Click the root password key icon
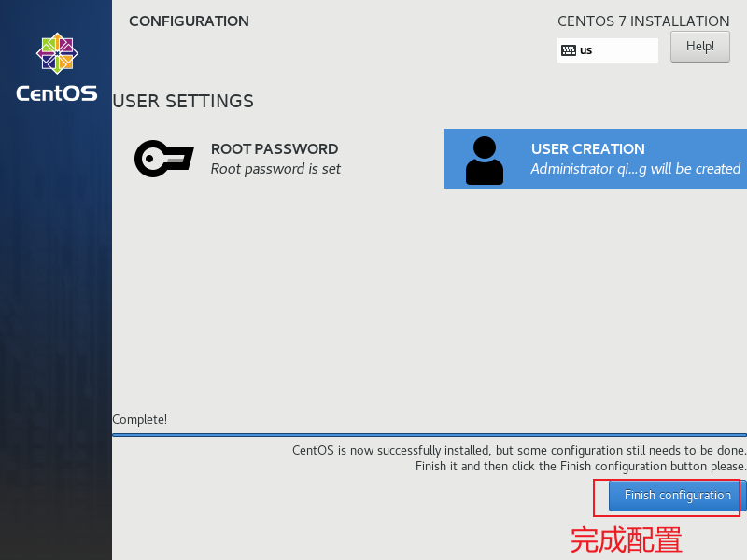This screenshot has height=560, width=747. coord(164,159)
